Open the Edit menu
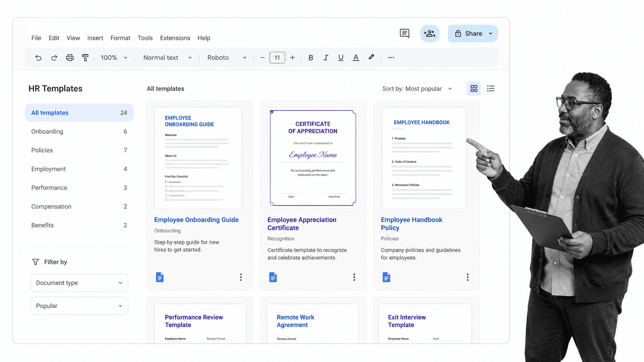644x362 pixels. pos(54,38)
